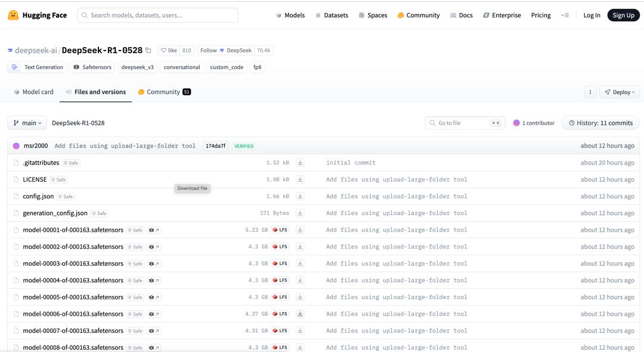This screenshot has width=644, height=352.
Task: Download the LICENSE file
Action: coord(300,179)
